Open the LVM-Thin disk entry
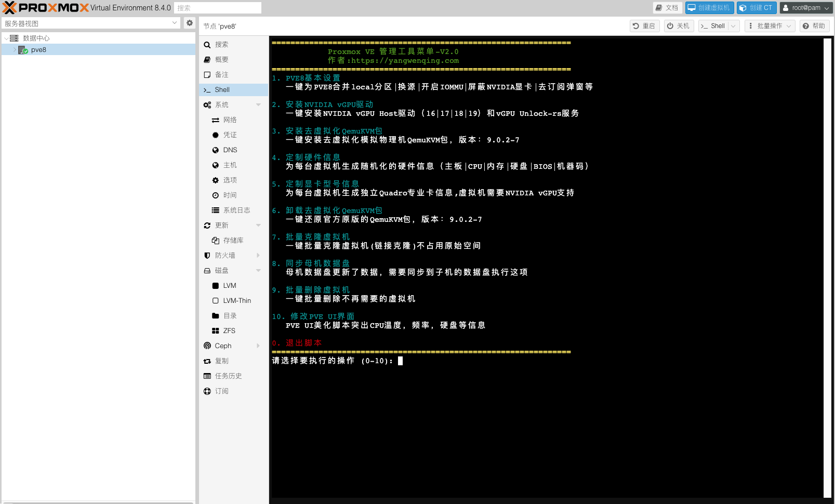This screenshot has height=504, width=835. click(x=236, y=301)
